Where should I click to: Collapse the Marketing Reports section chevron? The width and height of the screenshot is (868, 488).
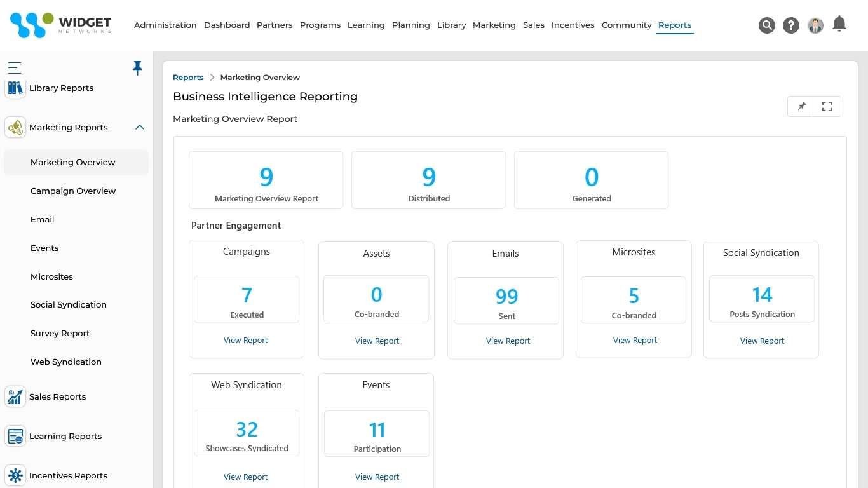(140, 128)
